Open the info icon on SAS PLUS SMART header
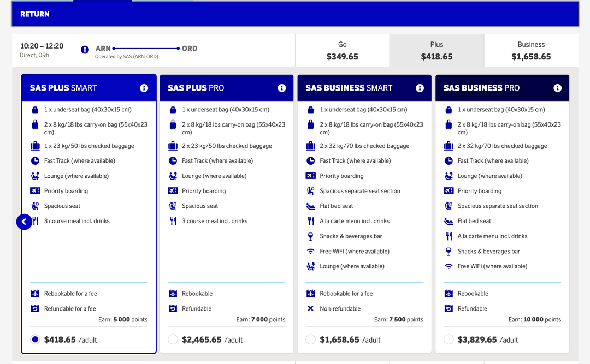This screenshot has width=590, height=364. (x=144, y=88)
